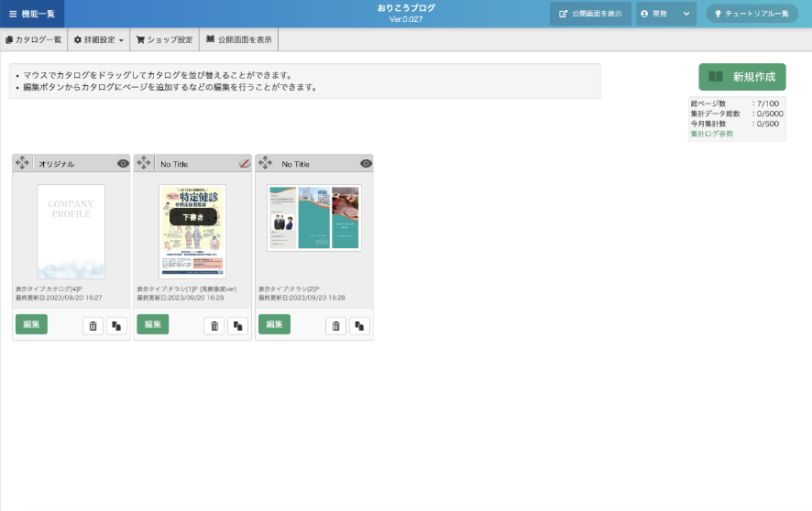Screen dimensions: 812x511
Task: Toggle visibility eye on オリジナル catalog
Action: click(123, 164)
